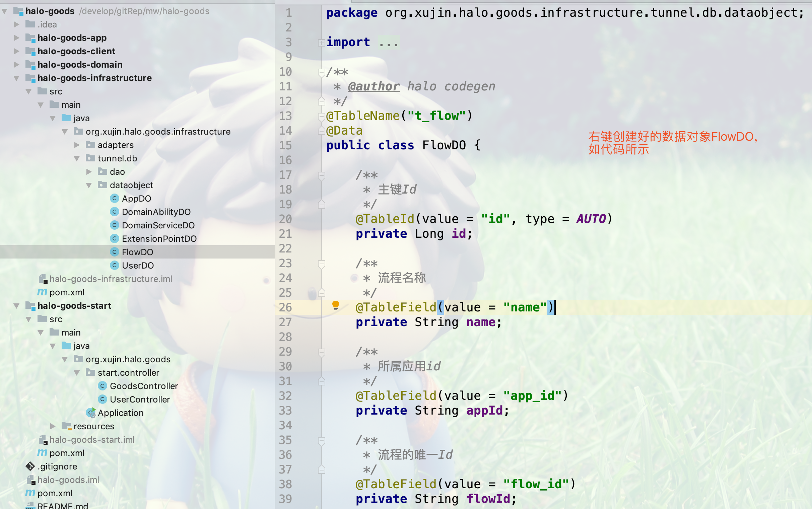Image resolution: width=812 pixels, height=509 pixels.
Task: Click the DomainServiceDO class icon
Action: pos(115,225)
